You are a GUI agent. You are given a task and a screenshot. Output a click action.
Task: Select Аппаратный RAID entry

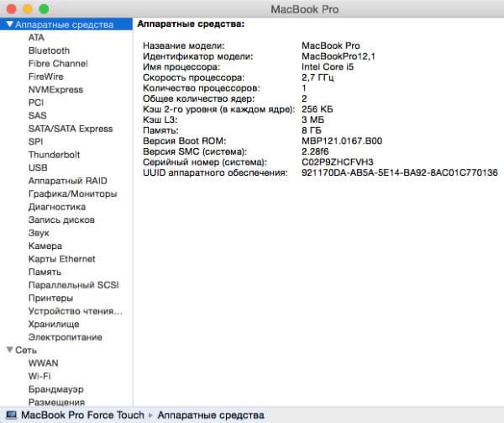coord(67,181)
